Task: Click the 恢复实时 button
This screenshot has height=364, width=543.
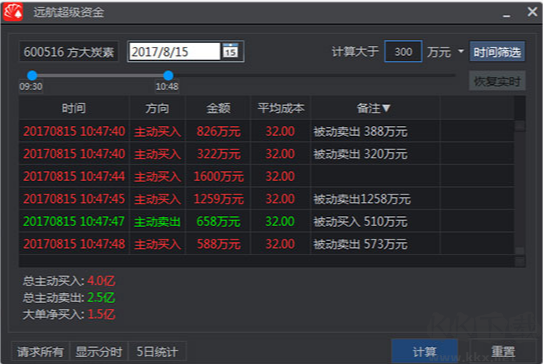Action: pos(497,81)
